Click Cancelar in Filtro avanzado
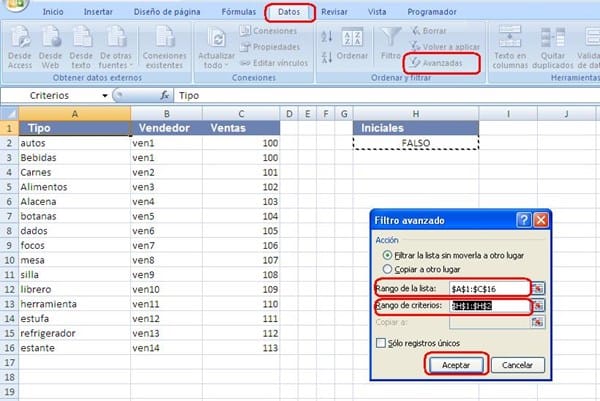 [x=517, y=365]
